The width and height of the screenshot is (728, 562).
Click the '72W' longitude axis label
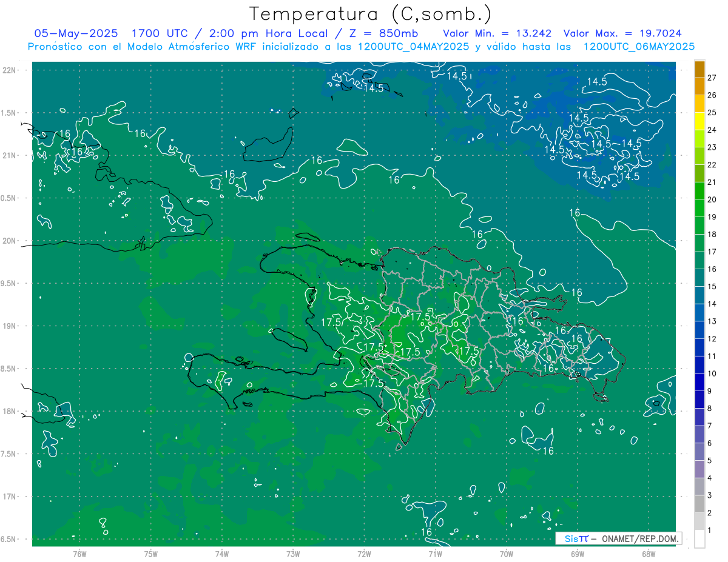(364, 554)
